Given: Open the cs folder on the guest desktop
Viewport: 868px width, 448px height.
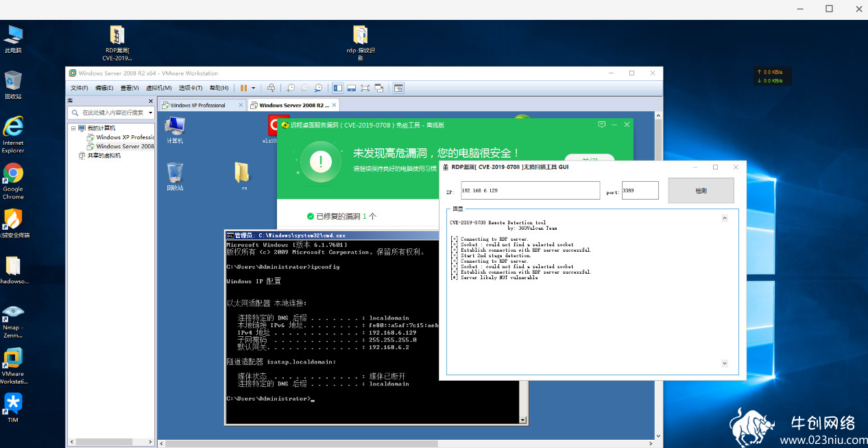Looking at the screenshot, I should pyautogui.click(x=243, y=176).
